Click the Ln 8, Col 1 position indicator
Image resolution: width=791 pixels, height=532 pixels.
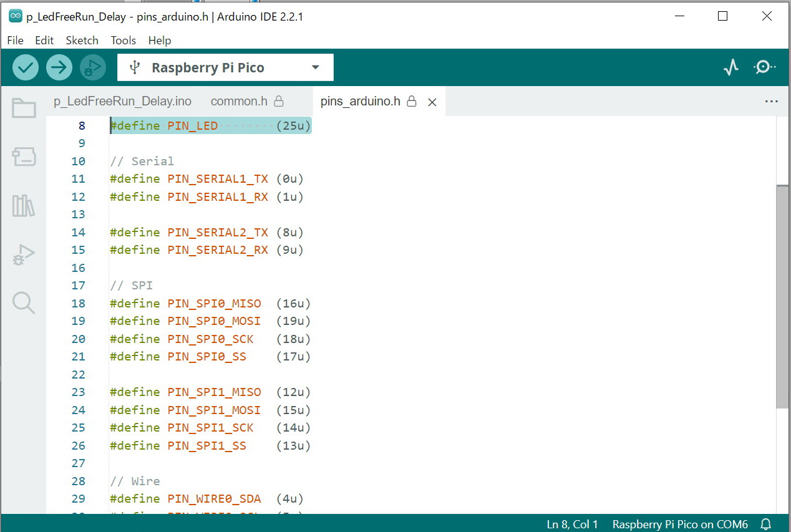pos(572,525)
